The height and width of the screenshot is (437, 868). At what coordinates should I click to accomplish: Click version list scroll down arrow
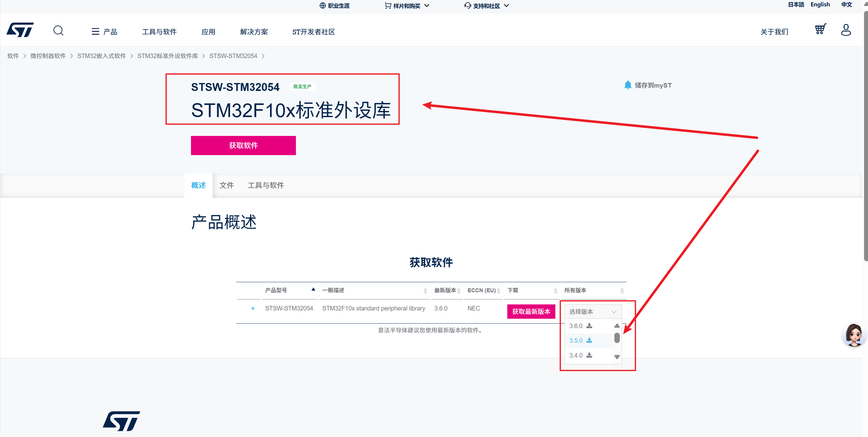coord(617,357)
